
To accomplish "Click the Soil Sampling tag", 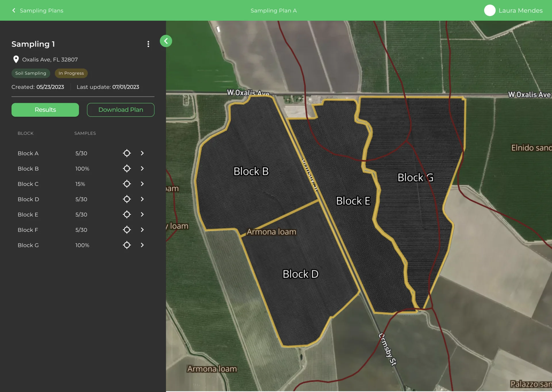I will pyautogui.click(x=31, y=73).
